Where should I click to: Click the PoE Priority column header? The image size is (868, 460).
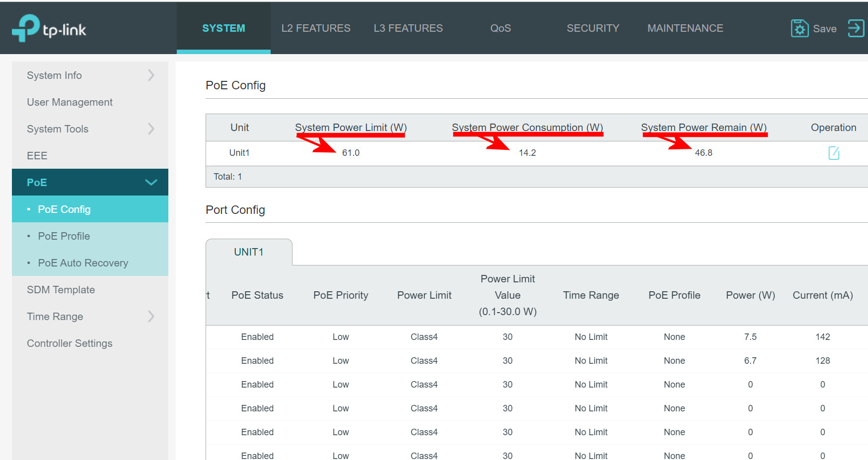point(341,295)
